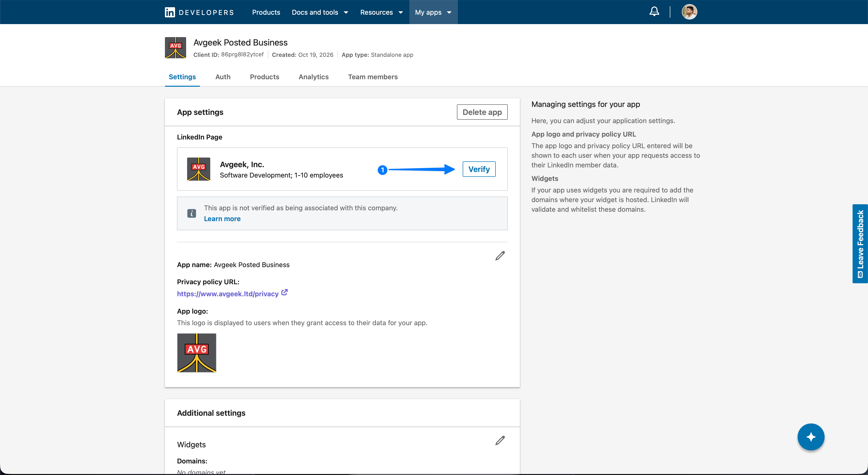
Task: Open the blue sparkle assistant button
Action: (x=811, y=437)
